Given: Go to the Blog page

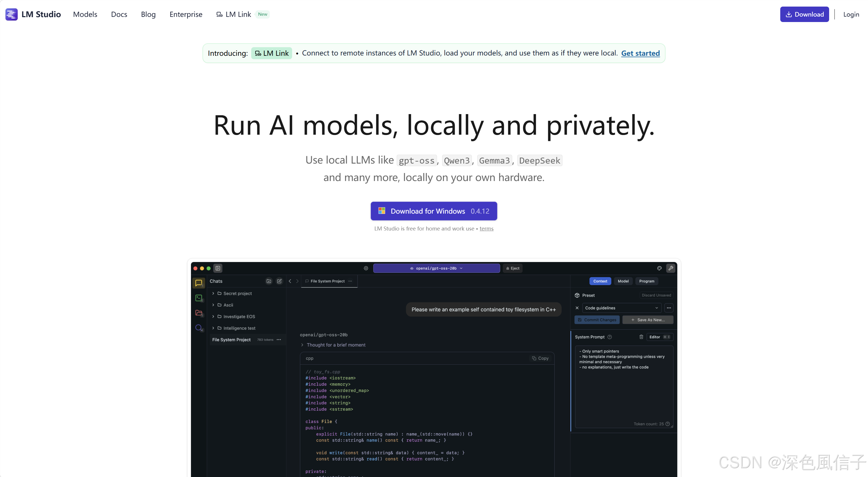Looking at the screenshot, I should click(x=148, y=14).
